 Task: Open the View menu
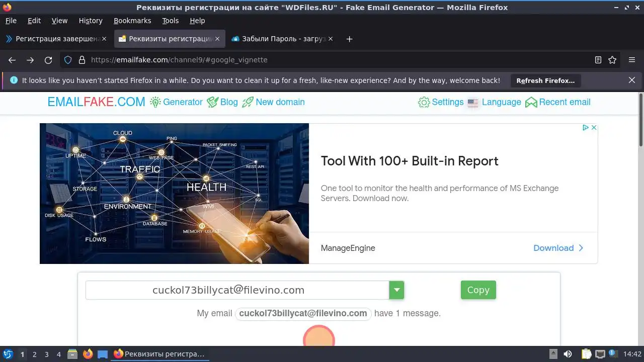pyautogui.click(x=59, y=21)
